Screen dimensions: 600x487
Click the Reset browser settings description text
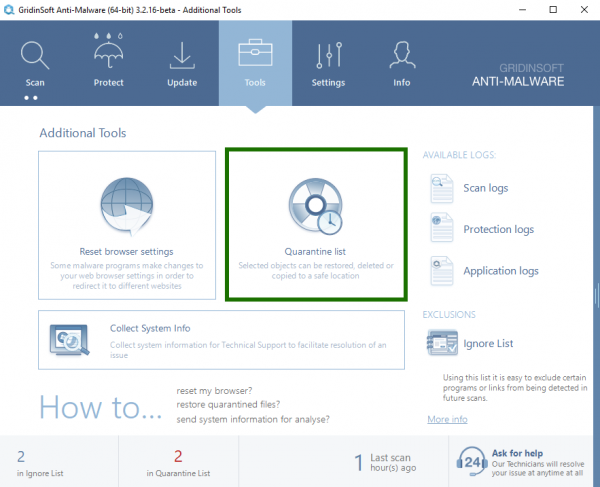(x=127, y=276)
